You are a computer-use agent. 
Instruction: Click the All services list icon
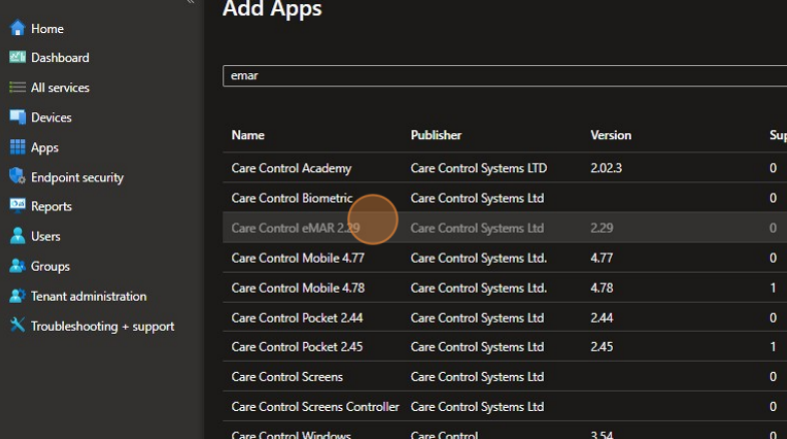[x=17, y=88]
